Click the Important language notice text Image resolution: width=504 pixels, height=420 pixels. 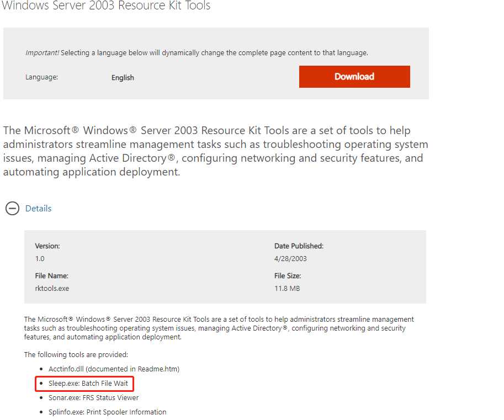(197, 52)
